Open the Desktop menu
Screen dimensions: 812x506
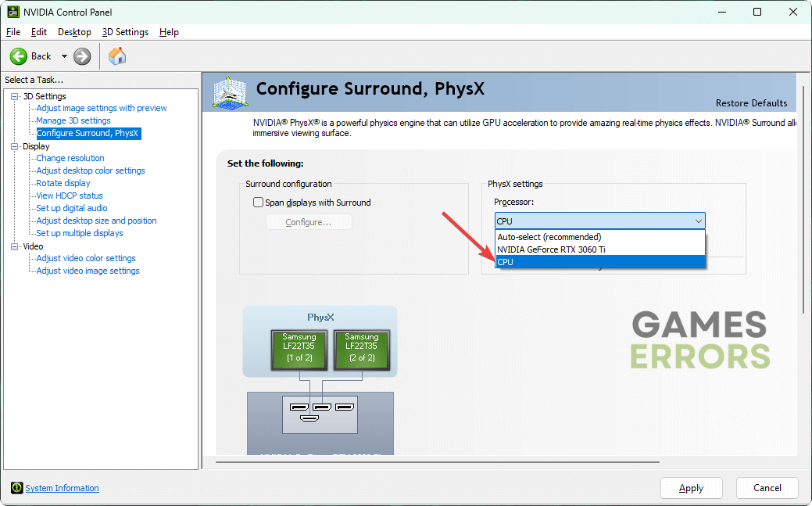click(74, 32)
